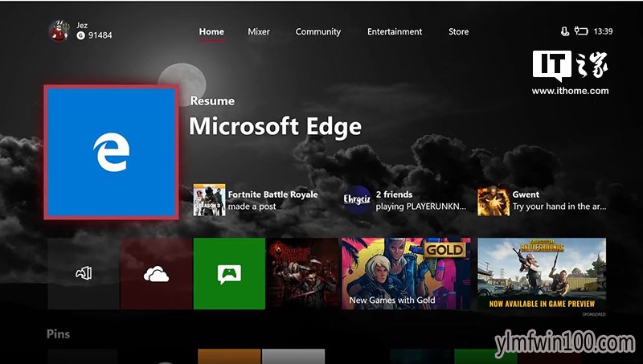
Task: Switch to the Mixer tab
Action: tap(259, 31)
